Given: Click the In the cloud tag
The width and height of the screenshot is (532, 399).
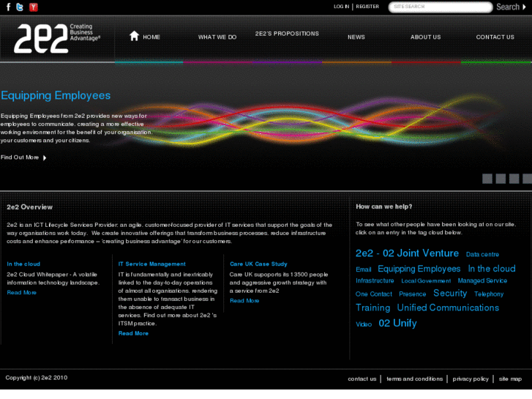Looking at the screenshot, I should [492, 269].
